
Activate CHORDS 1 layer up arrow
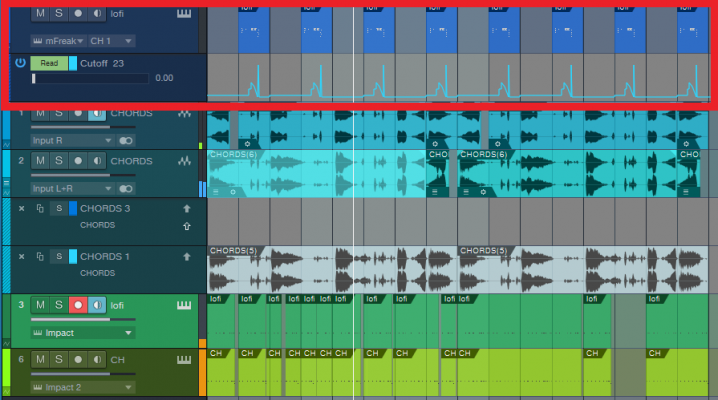pos(187,257)
